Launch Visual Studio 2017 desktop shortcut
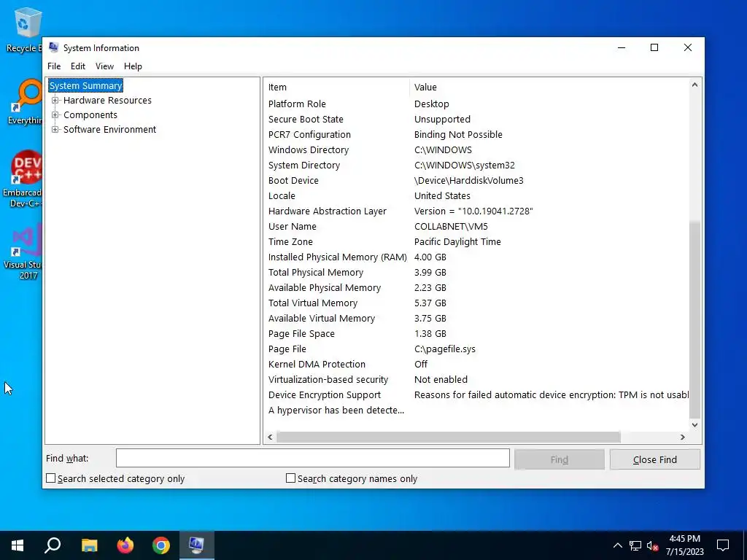 pyautogui.click(x=24, y=252)
